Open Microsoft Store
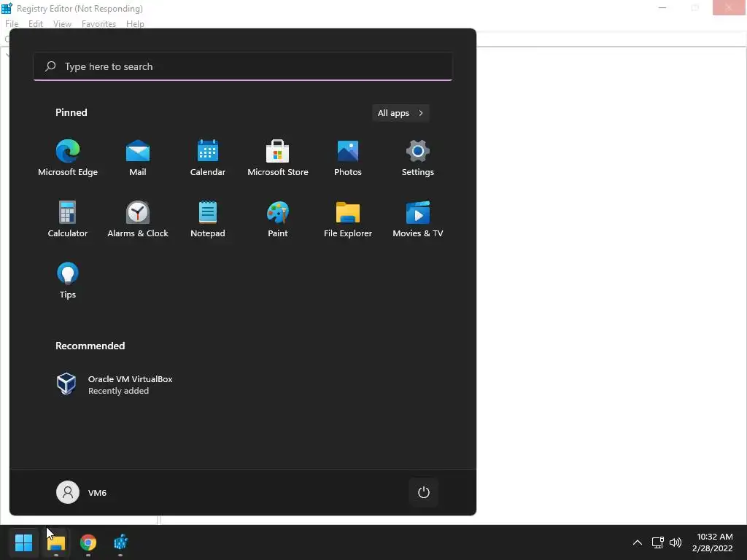 [x=278, y=158]
